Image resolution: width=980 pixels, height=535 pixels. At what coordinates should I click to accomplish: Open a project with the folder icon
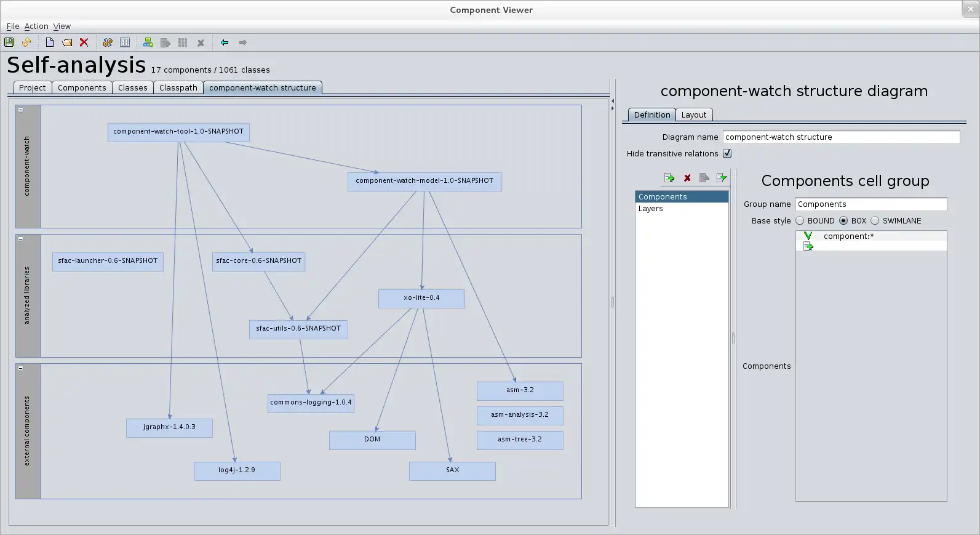point(67,42)
